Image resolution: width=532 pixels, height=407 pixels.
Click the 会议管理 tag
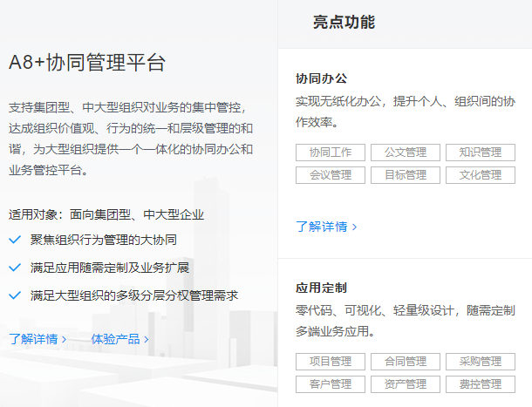point(330,175)
